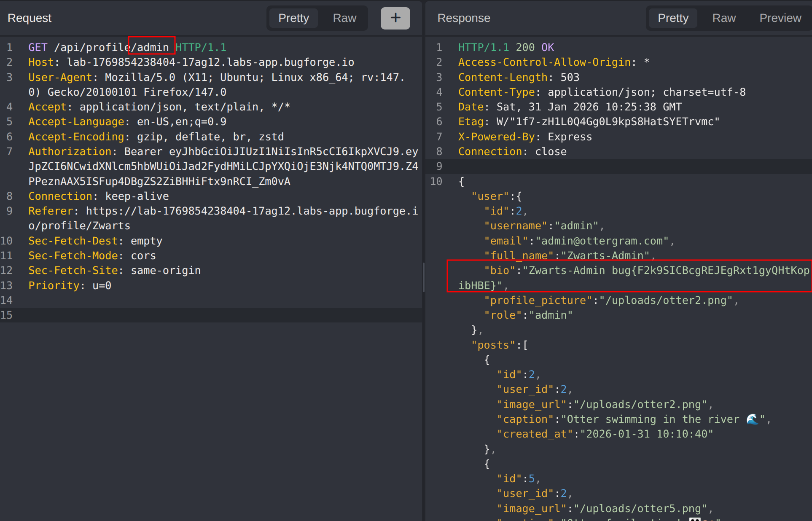The height and width of the screenshot is (521, 812).
Task: Select the Response Pretty tab
Action: point(673,18)
